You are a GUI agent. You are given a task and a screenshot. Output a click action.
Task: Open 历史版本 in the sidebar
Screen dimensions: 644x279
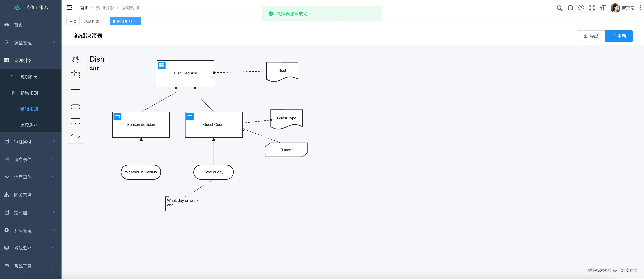29,125
